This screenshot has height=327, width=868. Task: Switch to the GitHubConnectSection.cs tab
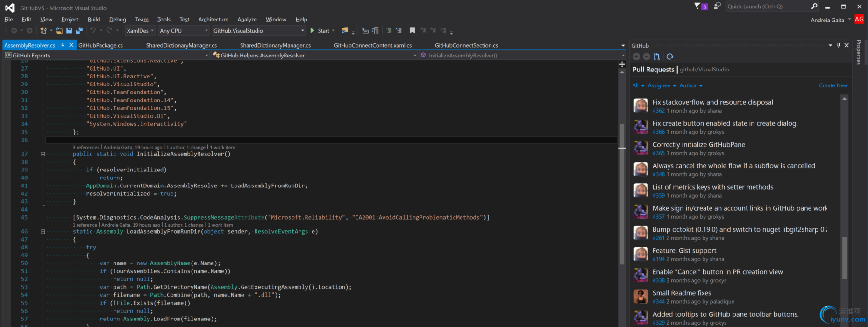coord(466,45)
